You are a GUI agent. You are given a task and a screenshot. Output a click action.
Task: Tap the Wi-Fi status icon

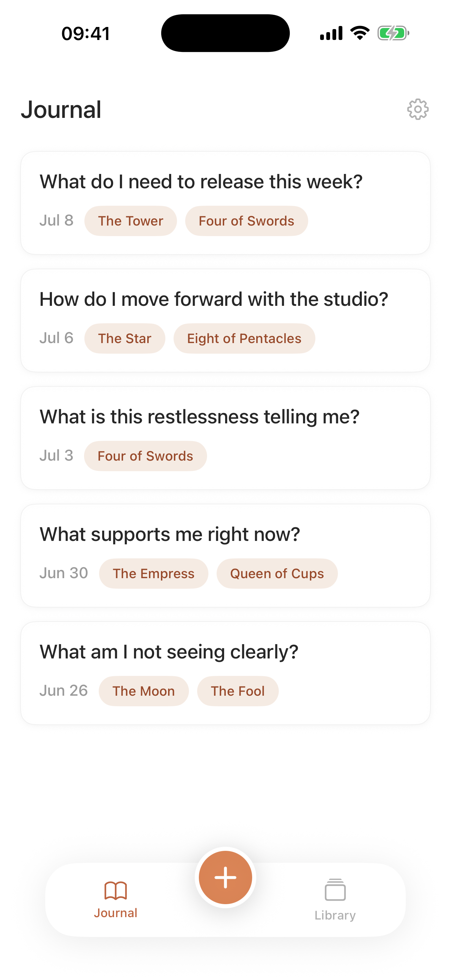pos(360,33)
